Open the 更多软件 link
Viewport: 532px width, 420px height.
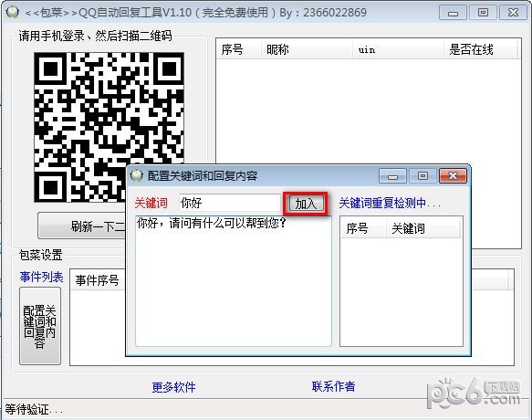pyautogui.click(x=173, y=387)
